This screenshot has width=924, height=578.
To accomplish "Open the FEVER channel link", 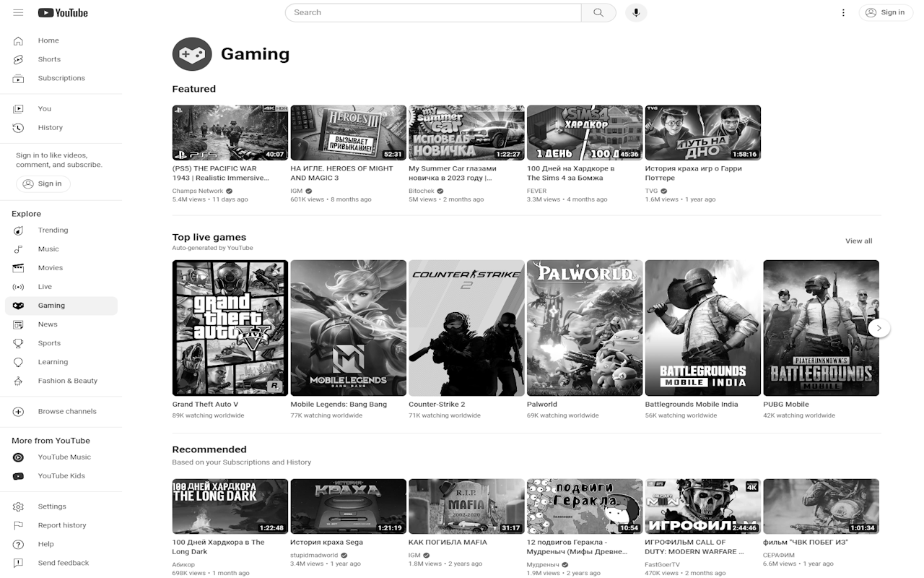I will click(536, 191).
